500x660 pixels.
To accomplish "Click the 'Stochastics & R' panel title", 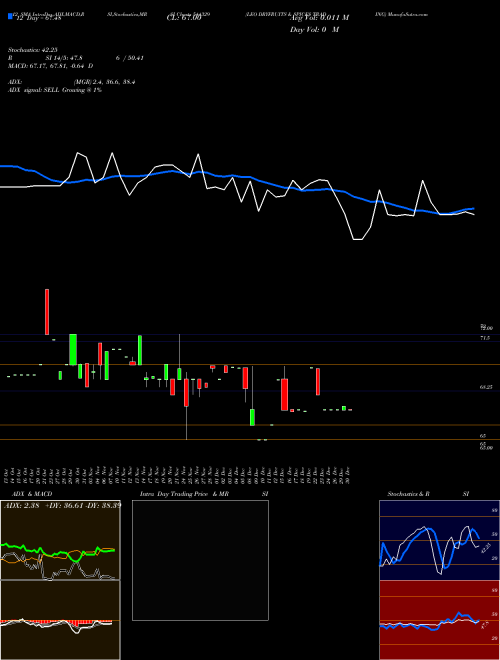I will (x=409, y=494).
